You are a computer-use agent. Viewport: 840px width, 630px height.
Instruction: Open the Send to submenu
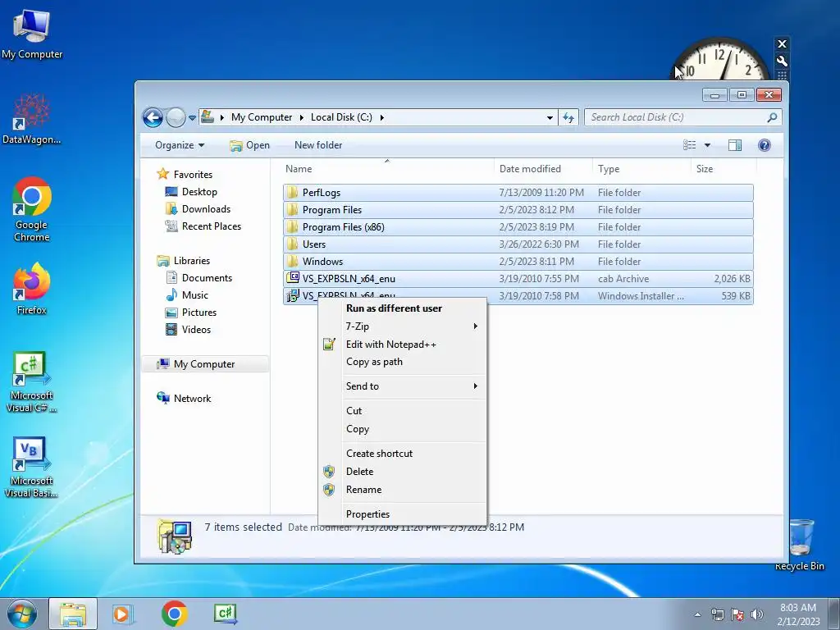click(x=402, y=386)
